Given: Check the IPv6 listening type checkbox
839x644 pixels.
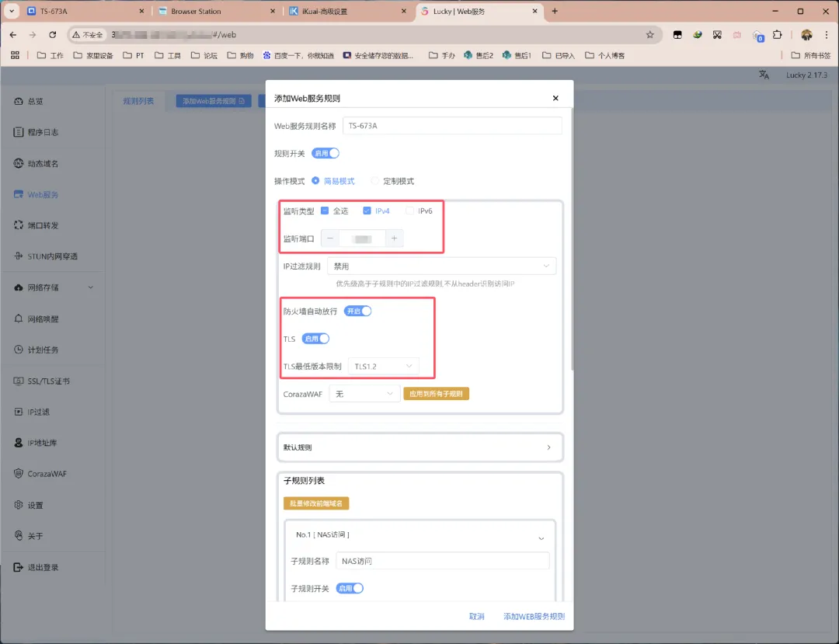Looking at the screenshot, I should coord(410,211).
